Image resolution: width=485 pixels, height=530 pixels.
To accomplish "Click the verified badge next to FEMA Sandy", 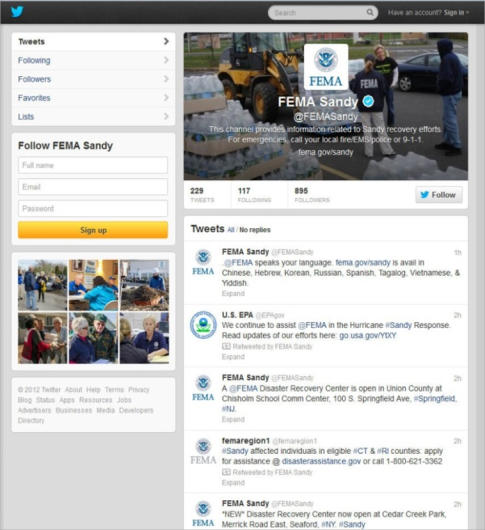I will [368, 101].
